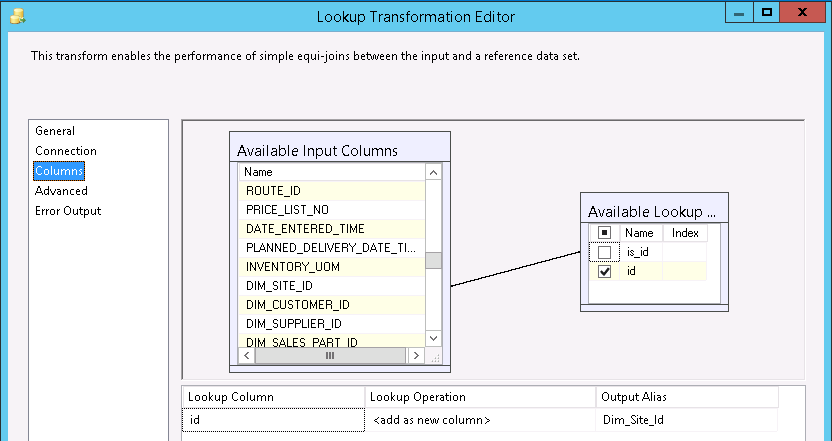Viewport: 832px width, 441px height.
Task: Open the Error Output page
Action: click(68, 211)
